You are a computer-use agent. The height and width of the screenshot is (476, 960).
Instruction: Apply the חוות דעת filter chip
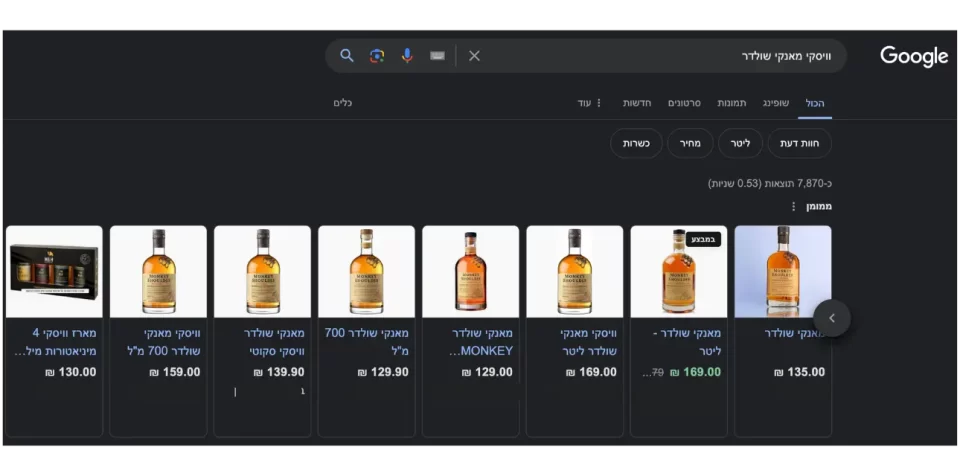click(799, 143)
